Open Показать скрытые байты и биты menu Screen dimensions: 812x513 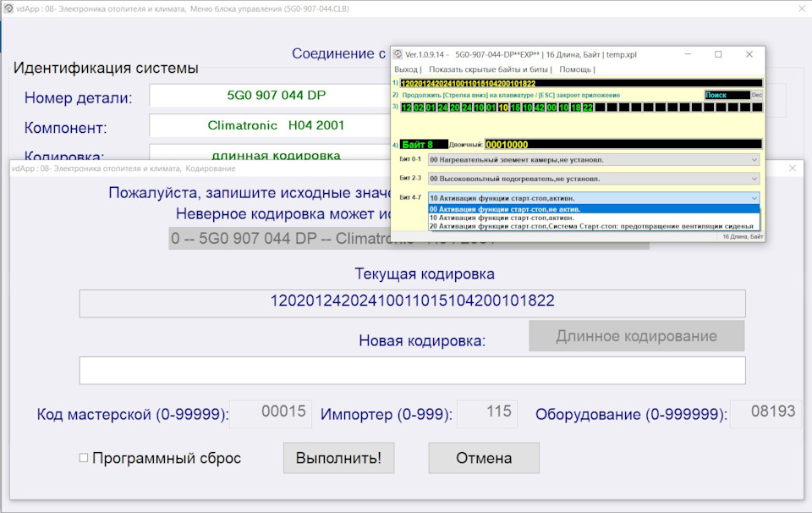(x=488, y=69)
